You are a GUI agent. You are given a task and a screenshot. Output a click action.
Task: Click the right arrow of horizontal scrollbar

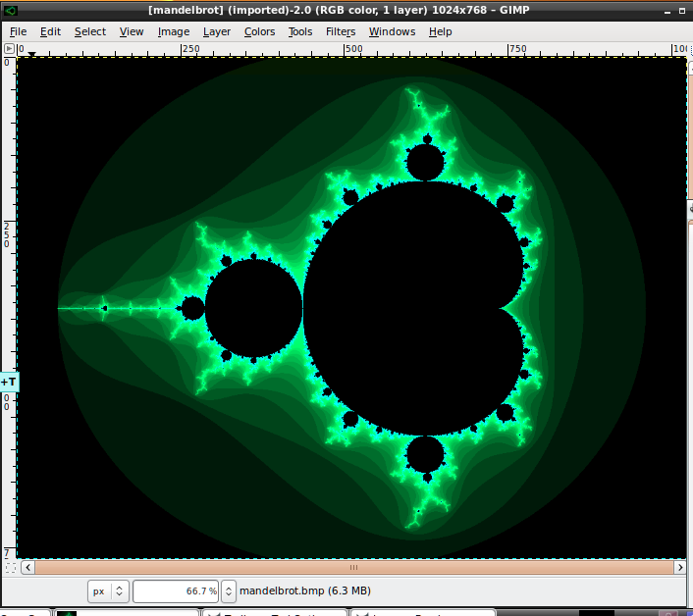679,567
